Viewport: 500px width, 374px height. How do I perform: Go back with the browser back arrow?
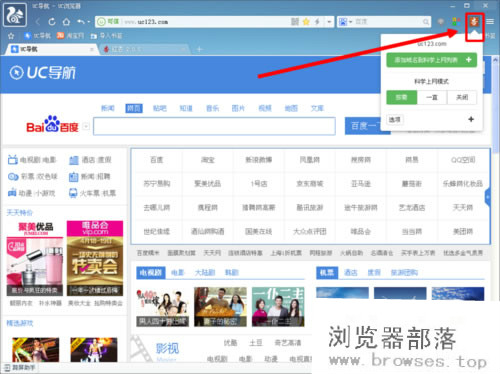tap(37, 22)
